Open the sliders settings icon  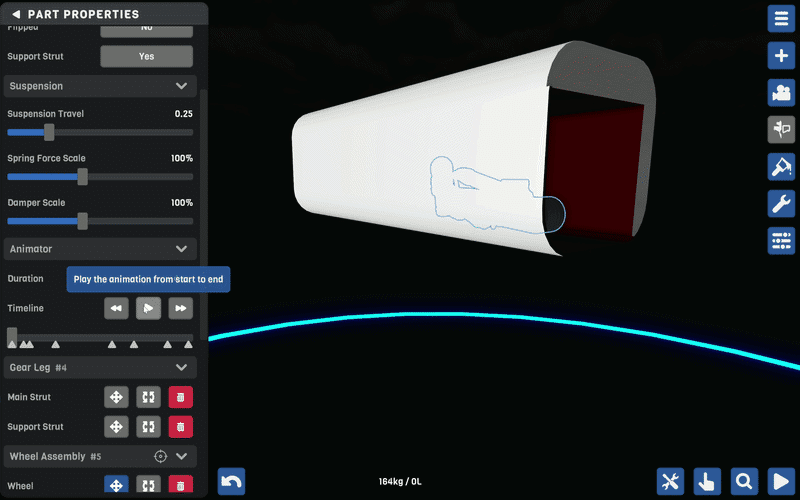coord(781,241)
